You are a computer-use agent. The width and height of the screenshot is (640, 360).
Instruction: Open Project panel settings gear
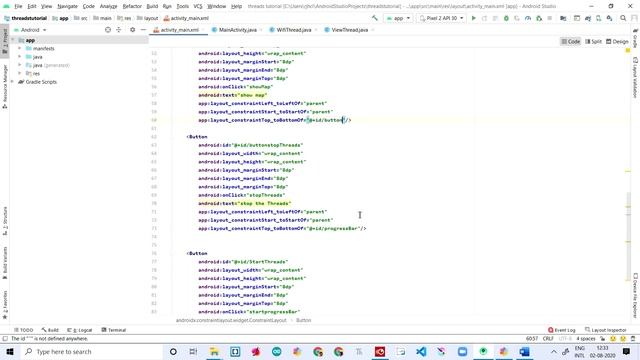click(132, 30)
